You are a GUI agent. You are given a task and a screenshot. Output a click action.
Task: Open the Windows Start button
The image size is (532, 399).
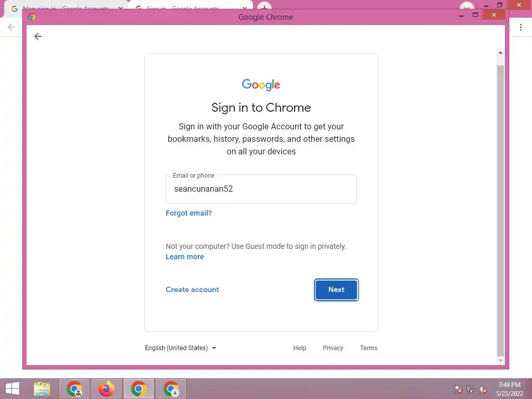point(12,389)
